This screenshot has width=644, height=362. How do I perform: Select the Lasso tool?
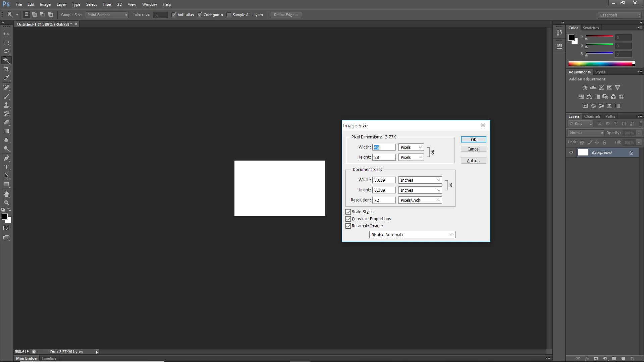tap(6, 52)
